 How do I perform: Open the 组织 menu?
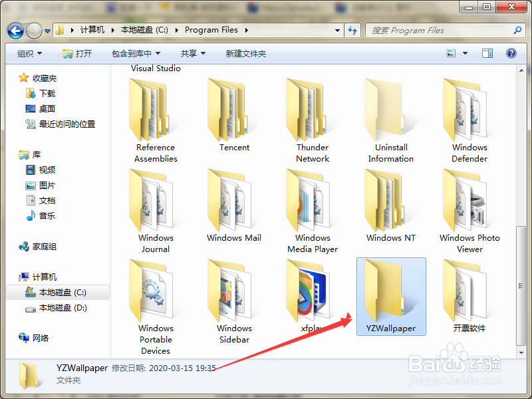coord(29,54)
